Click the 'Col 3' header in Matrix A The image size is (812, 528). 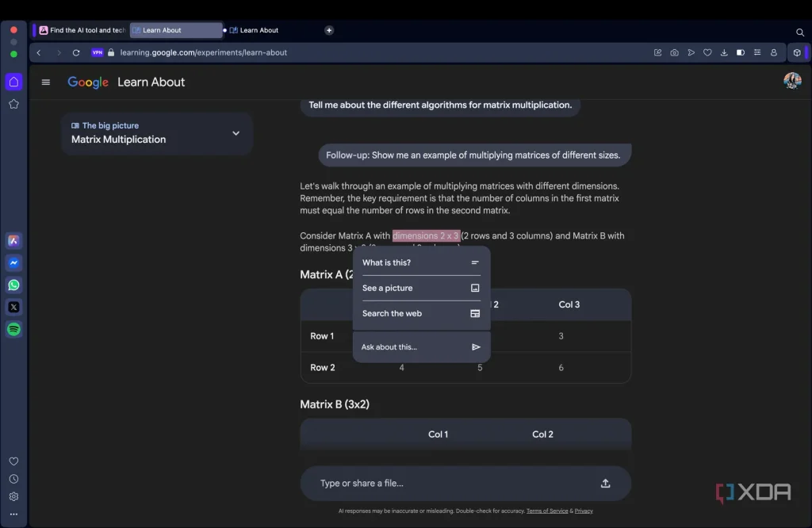pos(569,304)
